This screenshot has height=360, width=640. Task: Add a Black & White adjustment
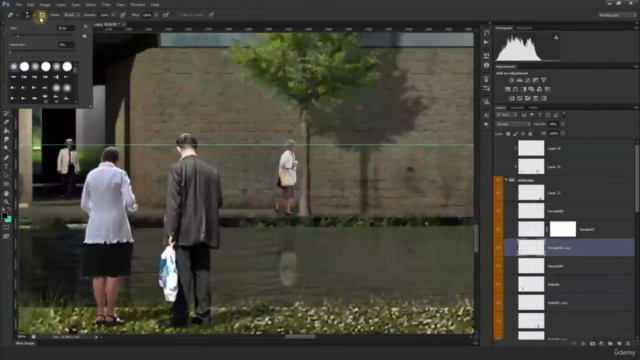pyautogui.click(x=524, y=89)
